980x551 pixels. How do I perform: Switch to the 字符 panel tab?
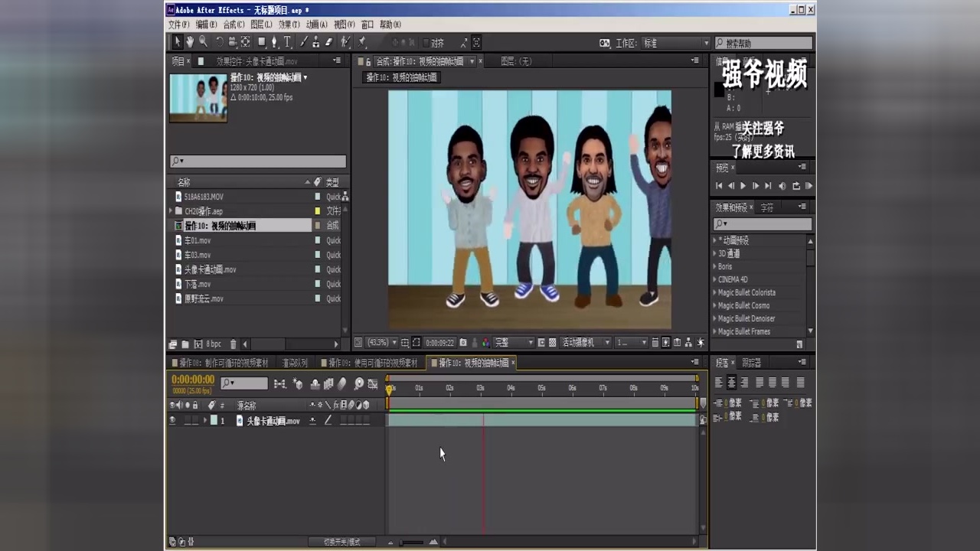(767, 207)
